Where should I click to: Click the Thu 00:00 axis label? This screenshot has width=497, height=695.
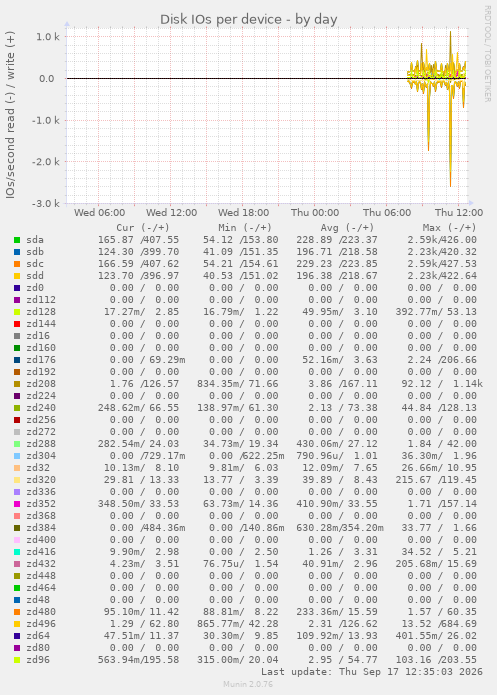[315, 213]
